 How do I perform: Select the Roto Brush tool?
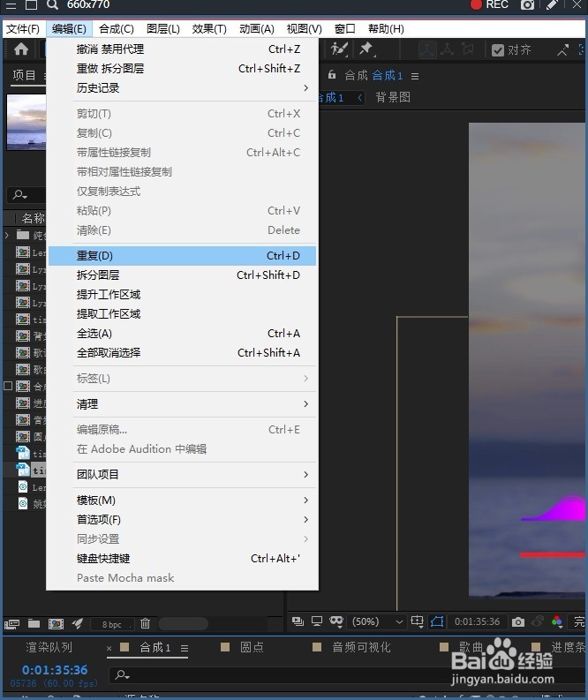[x=339, y=49]
